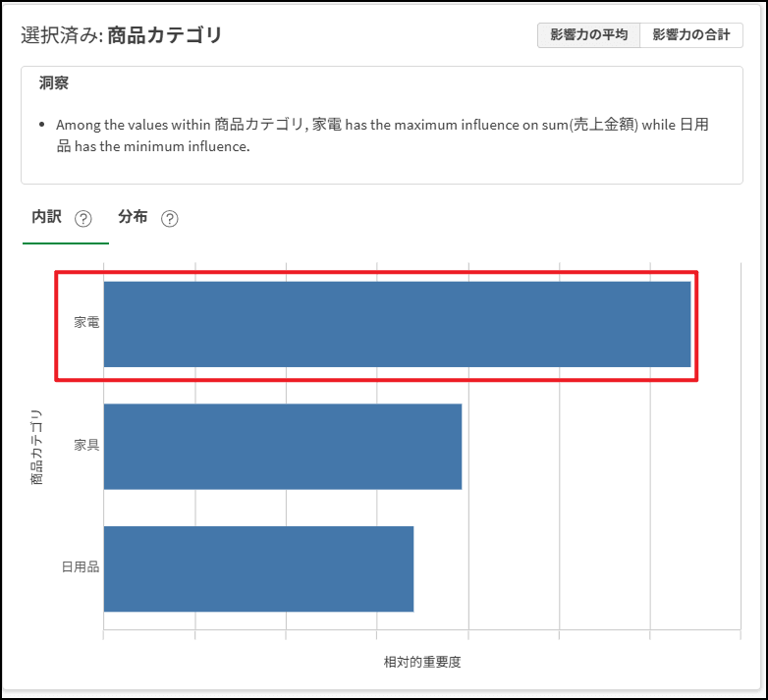768x700 pixels.
Task: Click the 洞察 section heading
Action: click(53, 83)
